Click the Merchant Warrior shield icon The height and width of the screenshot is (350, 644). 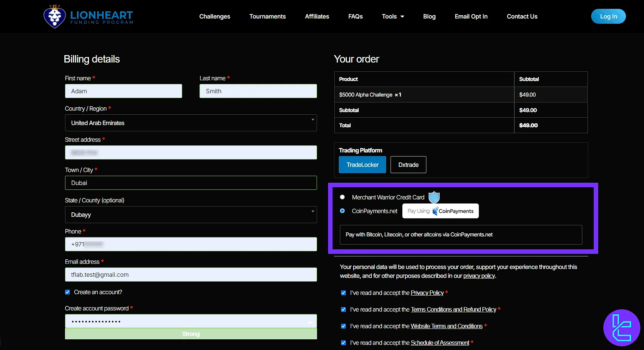(x=434, y=197)
